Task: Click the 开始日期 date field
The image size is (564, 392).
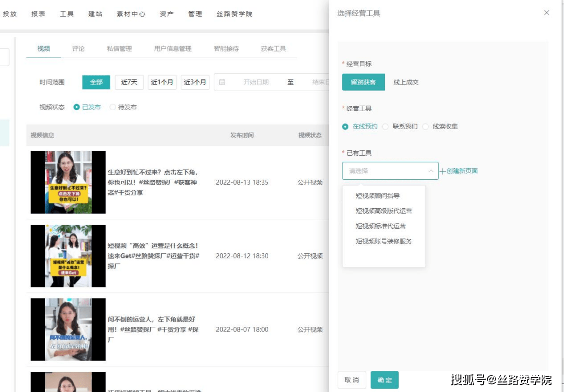Action: [x=256, y=82]
